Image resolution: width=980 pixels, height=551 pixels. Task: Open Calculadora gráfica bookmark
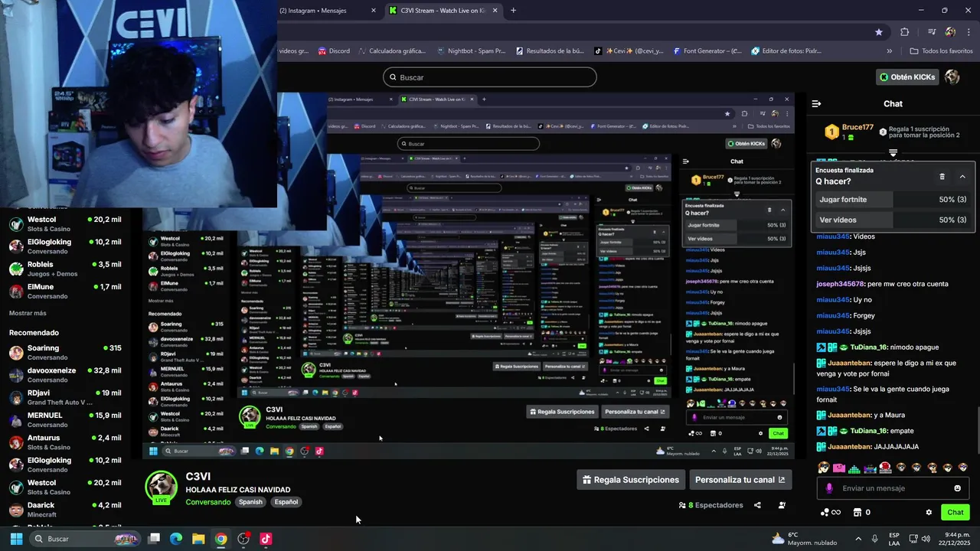(391, 51)
